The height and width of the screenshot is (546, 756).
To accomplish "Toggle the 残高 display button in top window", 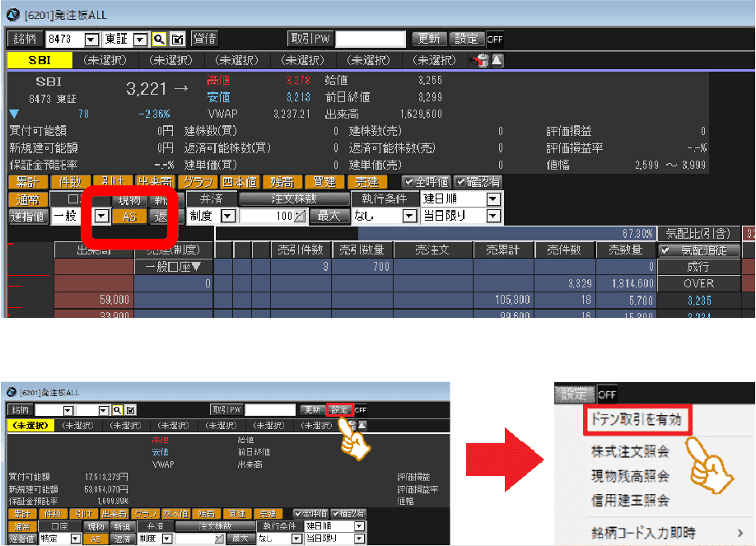I will click(282, 182).
